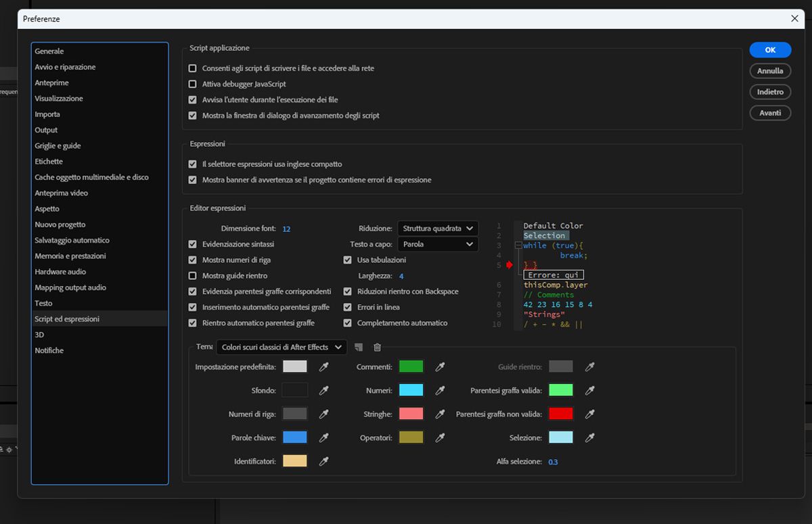This screenshot has width=812, height=524.
Task: Go to previous page with Indietro
Action: 770,92
